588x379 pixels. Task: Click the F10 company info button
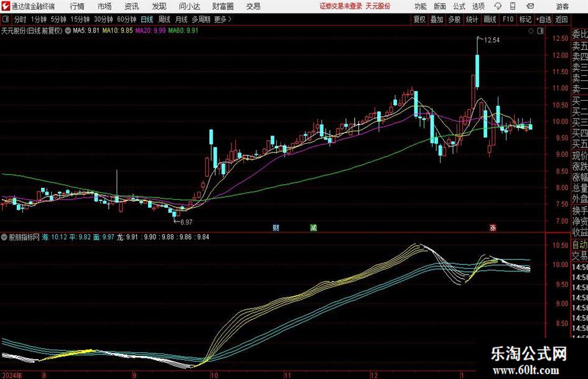pos(508,19)
